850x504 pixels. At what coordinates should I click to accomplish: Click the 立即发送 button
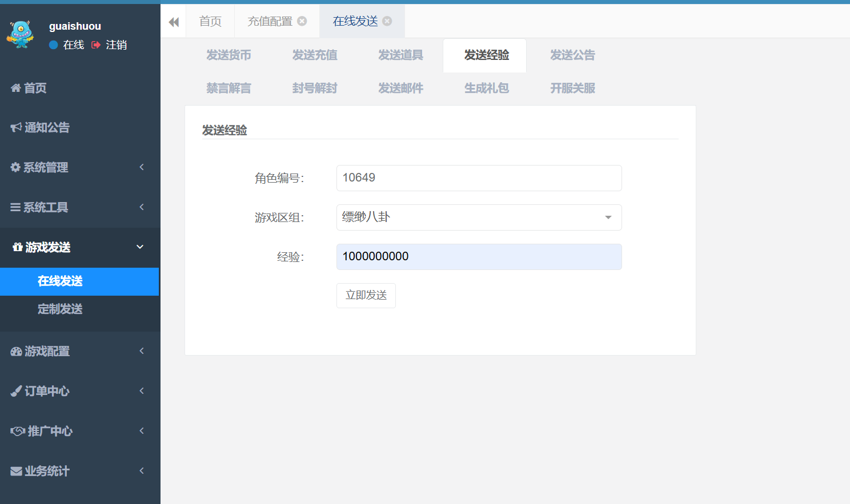point(366,295)
